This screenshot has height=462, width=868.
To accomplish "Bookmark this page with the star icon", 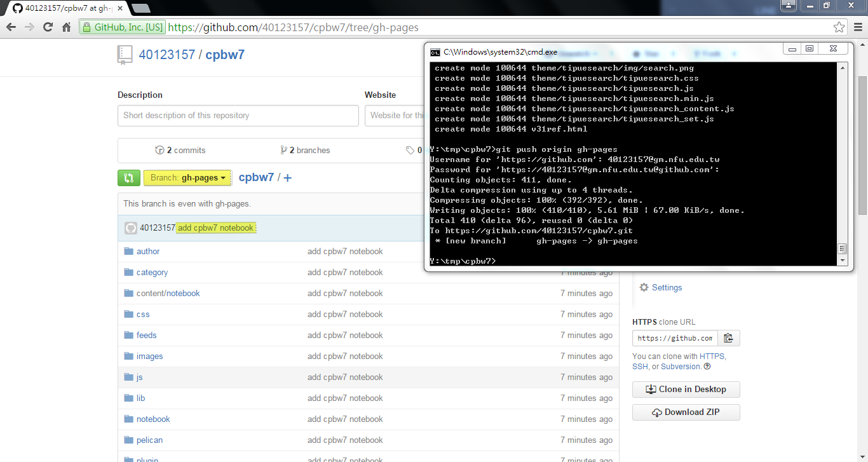I will point(839,27).
